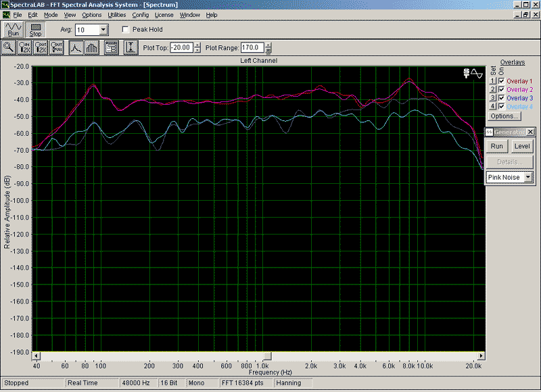This screenshot has height=392, width=541.
Task: Switch to bar graph display icon
Action: point(93,47)
